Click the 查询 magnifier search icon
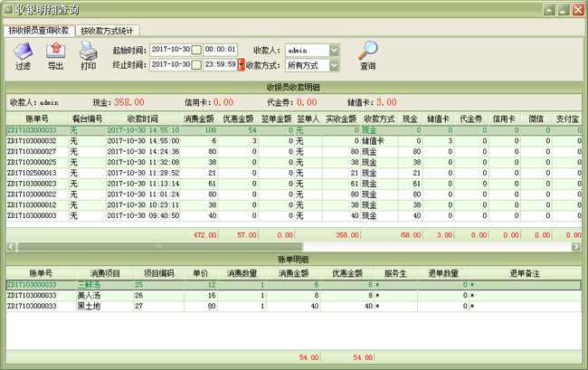Screen dimensions: 588x370 tap(367, 51)
